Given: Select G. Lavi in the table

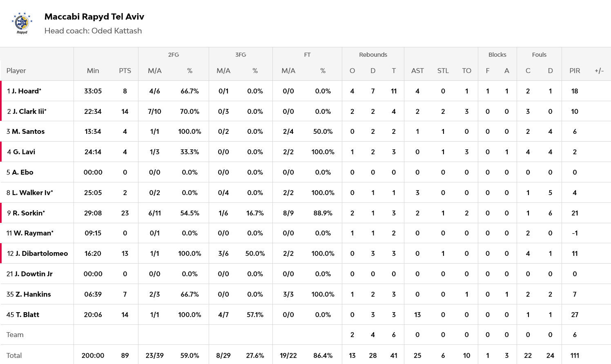Looking at the screenshot, I should (x=24, y=152).
